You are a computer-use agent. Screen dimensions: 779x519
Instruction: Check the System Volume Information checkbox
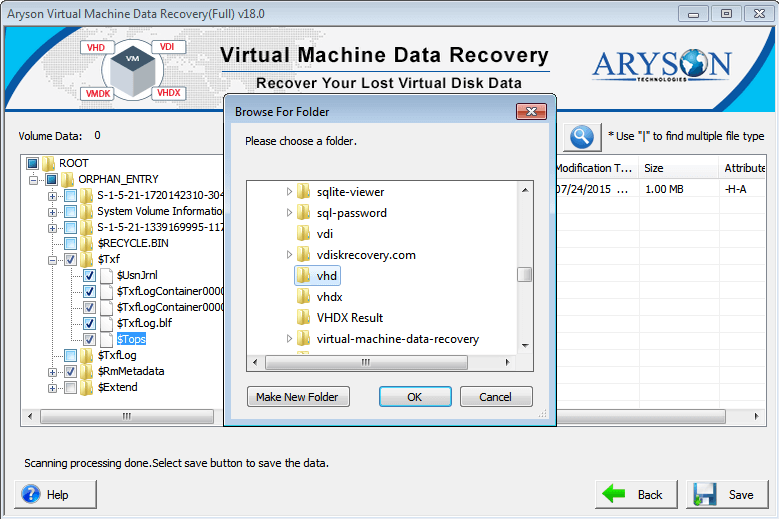pos(71,212)
